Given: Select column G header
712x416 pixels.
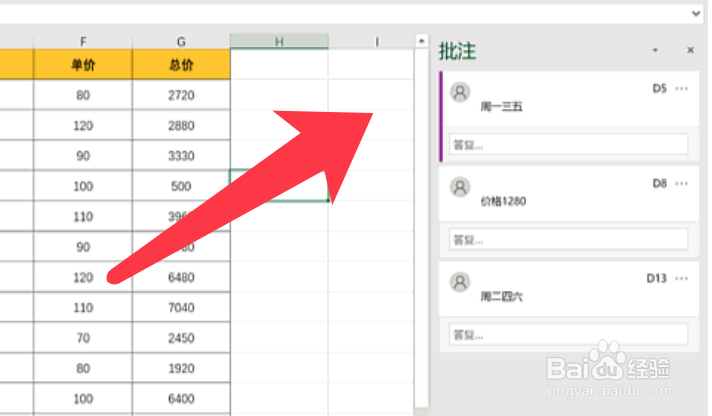Looking at the screenshot, I should tap(181, 42).
